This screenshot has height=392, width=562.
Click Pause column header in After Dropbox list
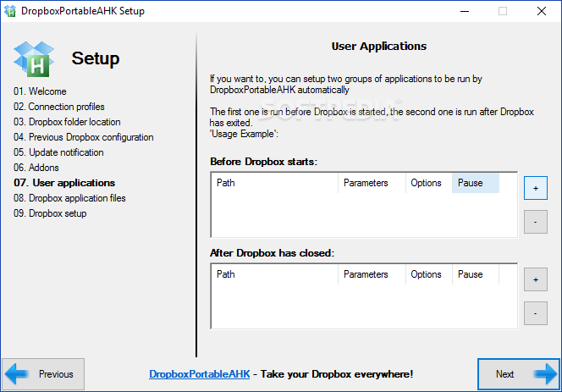click(x=476, y=274)
